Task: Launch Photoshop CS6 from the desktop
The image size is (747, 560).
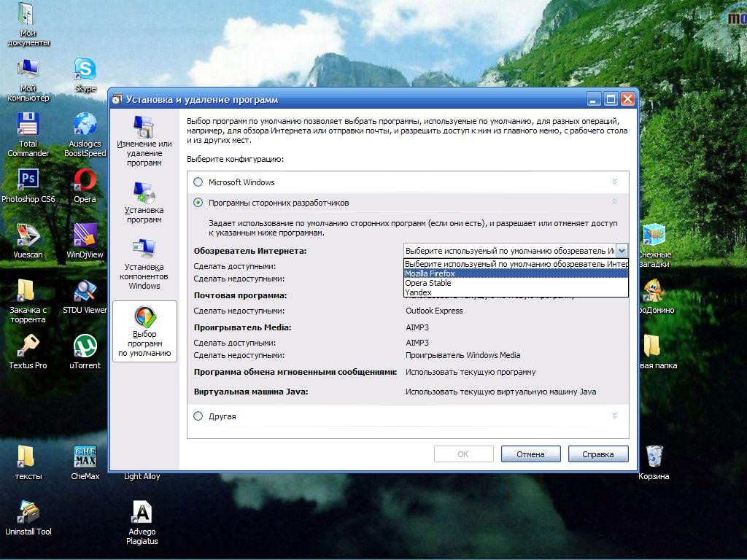Action: pos(28,179)
